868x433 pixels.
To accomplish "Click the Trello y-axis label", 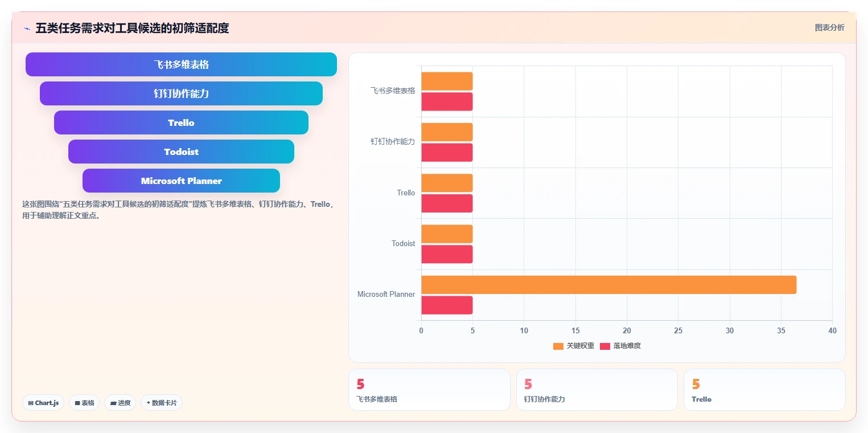I will click(x=406, y=193).
